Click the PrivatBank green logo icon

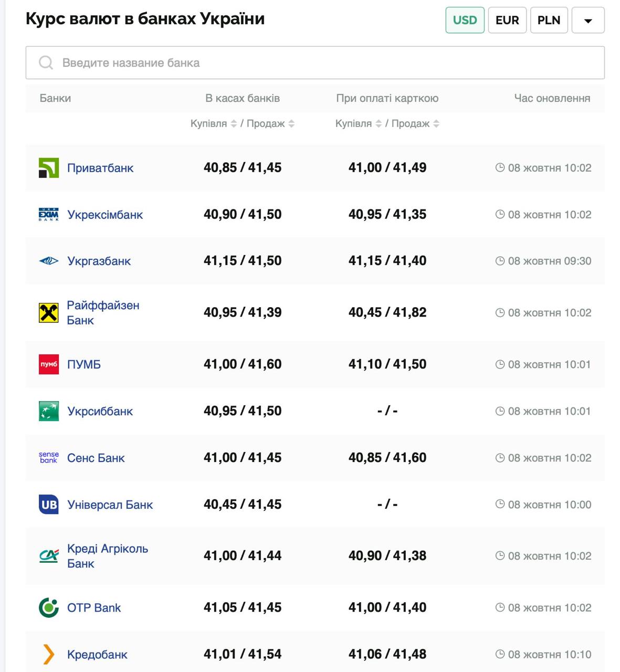(49, 168)
